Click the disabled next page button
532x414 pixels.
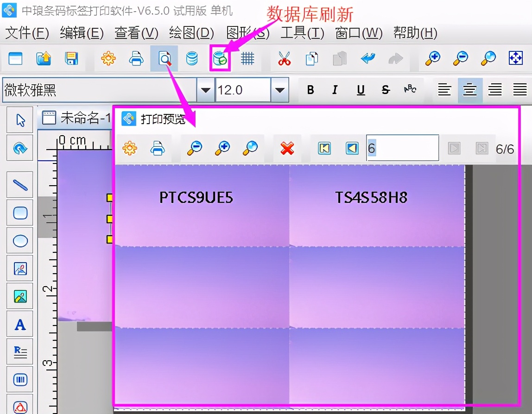(454, 148)
